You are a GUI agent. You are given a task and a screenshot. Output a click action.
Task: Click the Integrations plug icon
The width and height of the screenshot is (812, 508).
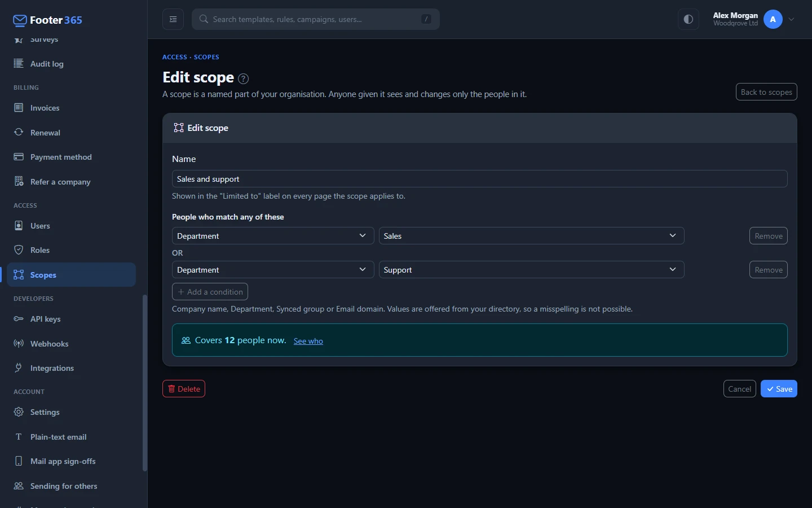[19, 368]
